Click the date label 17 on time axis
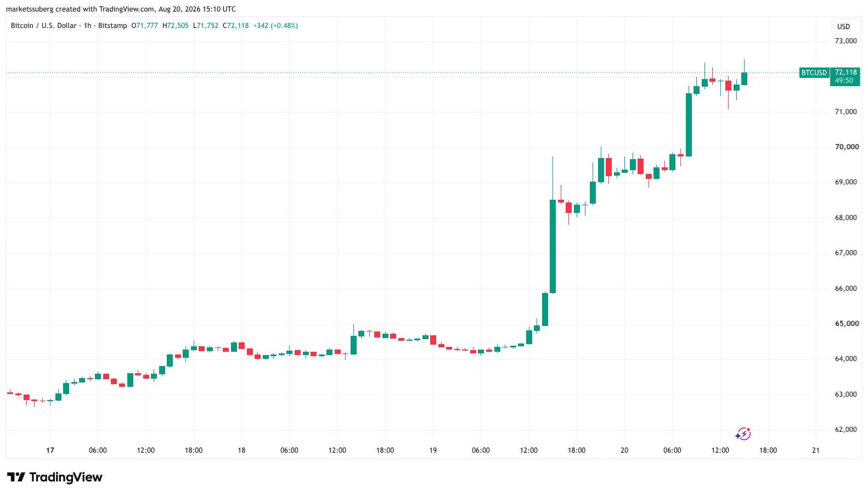This screenshot has height=495, width=868. [50, 450]
